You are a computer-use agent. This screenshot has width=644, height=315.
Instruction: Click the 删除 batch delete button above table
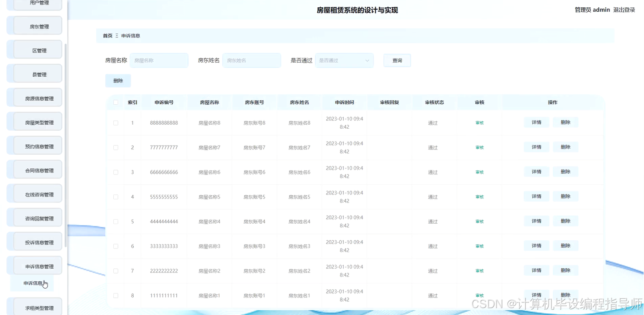(x=118, y=81)
